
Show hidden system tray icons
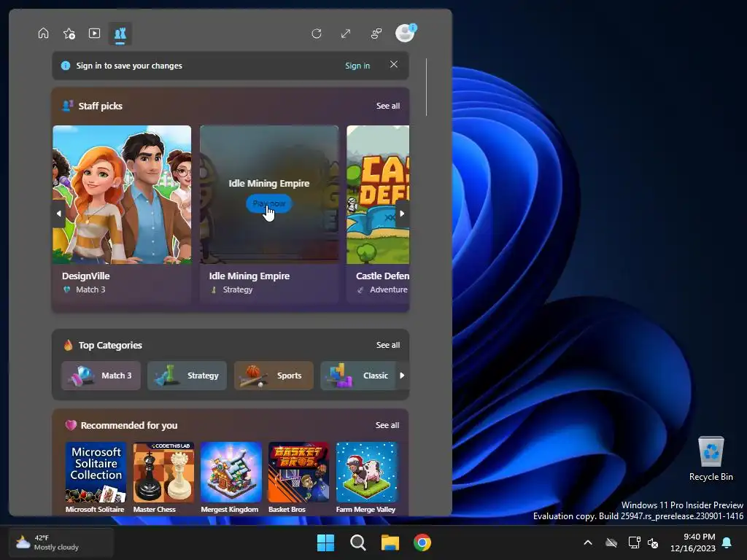click(588, 542)
